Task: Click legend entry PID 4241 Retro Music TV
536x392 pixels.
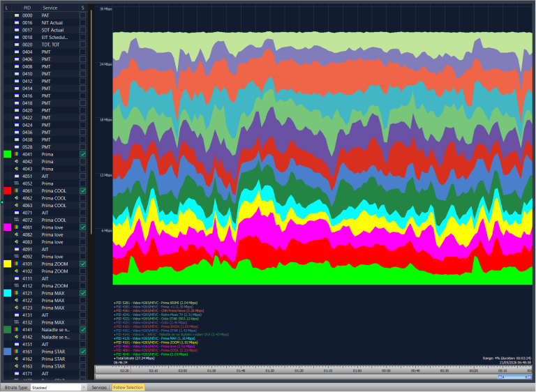Action: click(158, 315)
